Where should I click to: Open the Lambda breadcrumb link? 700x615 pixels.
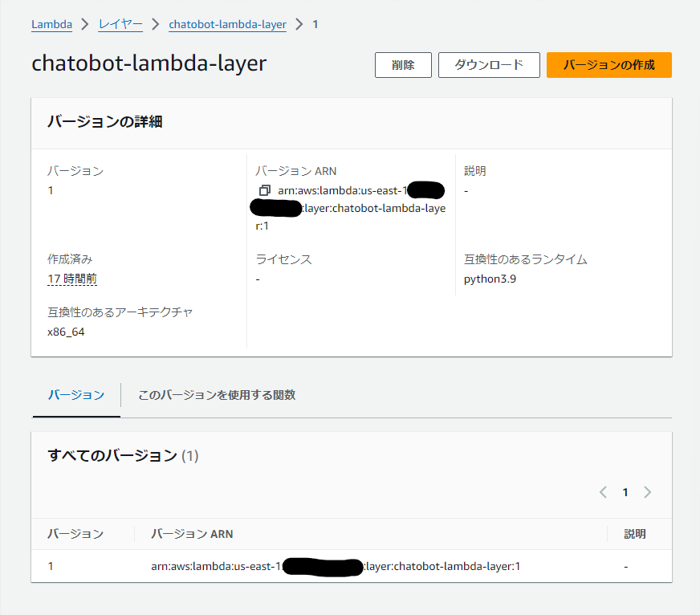click(52, 25)
